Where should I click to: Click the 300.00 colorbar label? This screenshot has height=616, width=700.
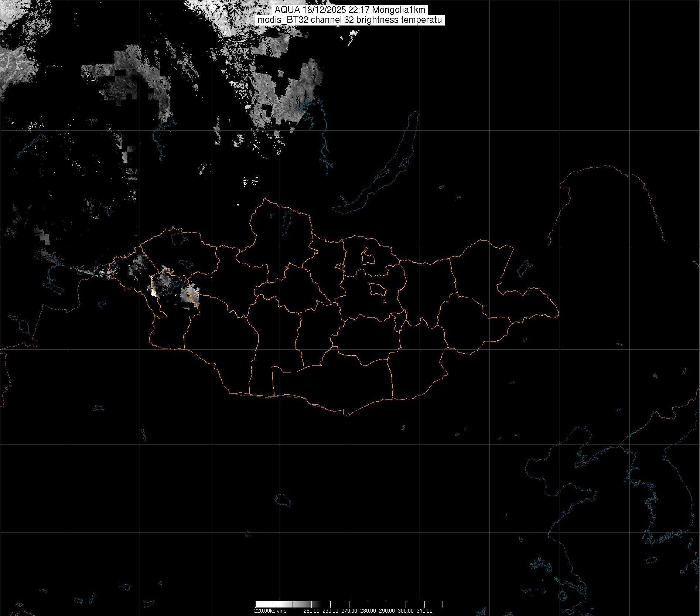(x=406, y=611)
